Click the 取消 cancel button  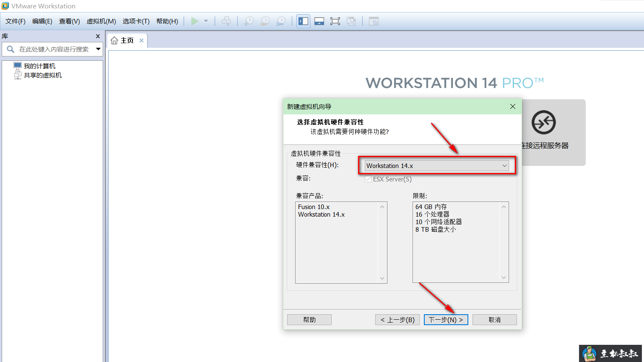click(494, 320)
